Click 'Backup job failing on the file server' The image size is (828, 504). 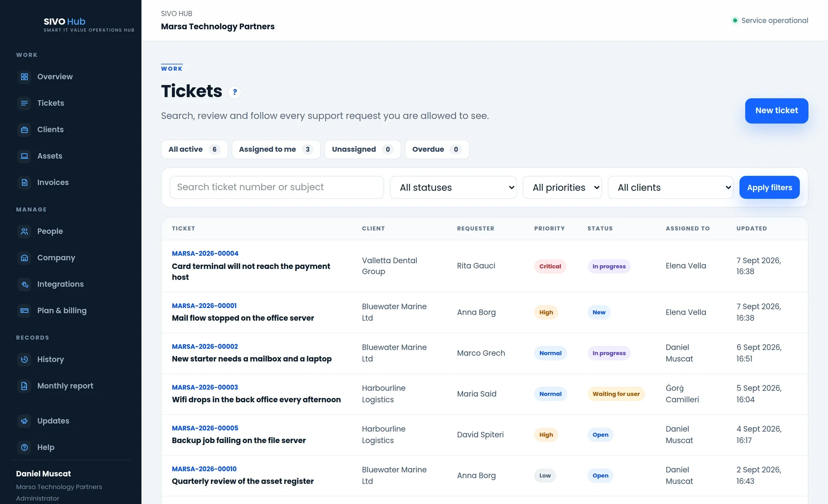[238, 440]
